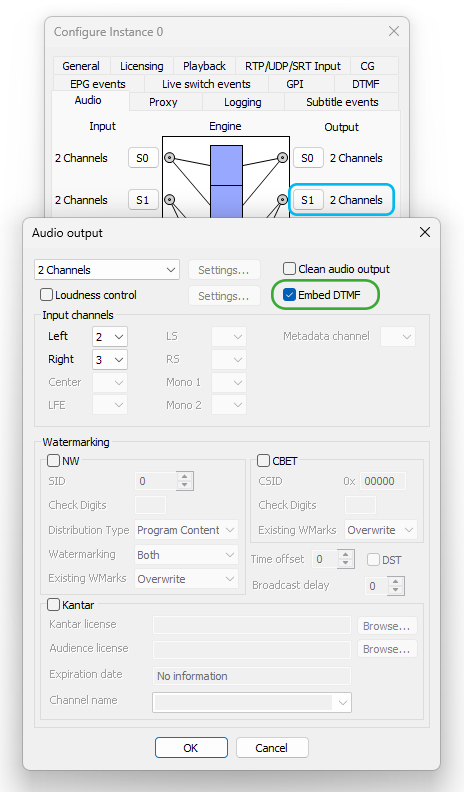Switch to the Licensing tab

tap(141, 66)
